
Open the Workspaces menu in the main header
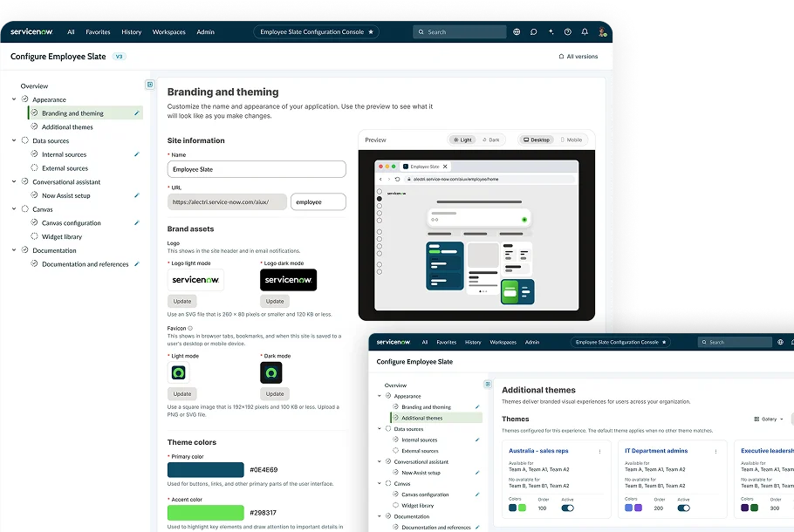(168, 32)
